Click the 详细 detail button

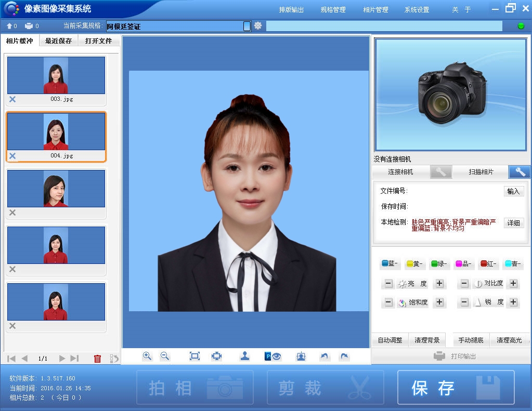(x=513, y=222)
